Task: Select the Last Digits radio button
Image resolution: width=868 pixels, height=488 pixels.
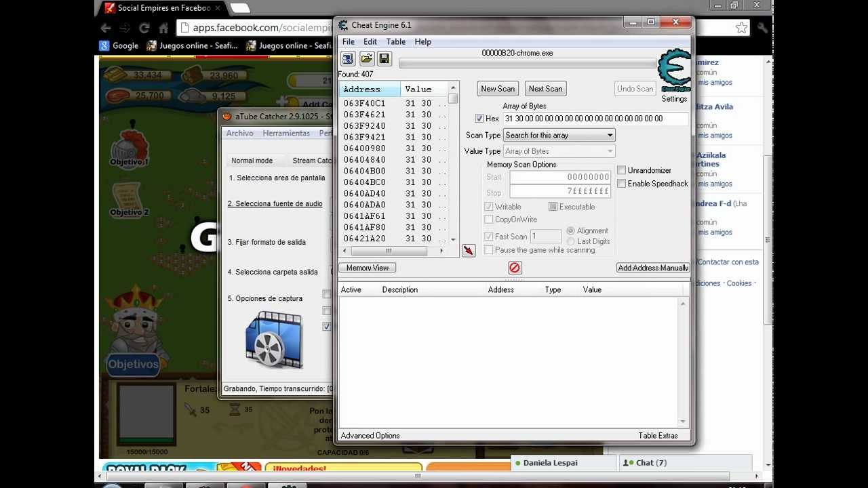Action: pos(570,241)
